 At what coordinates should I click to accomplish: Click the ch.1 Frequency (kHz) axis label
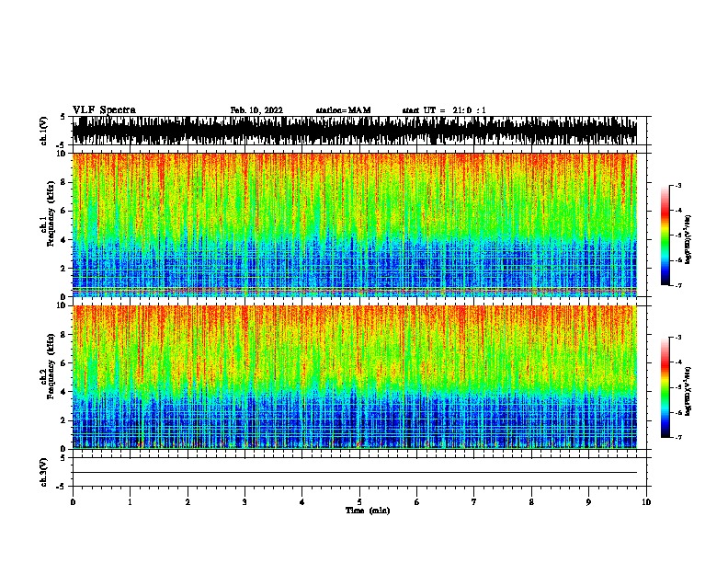pyautogui.click(x=48, y=214)
